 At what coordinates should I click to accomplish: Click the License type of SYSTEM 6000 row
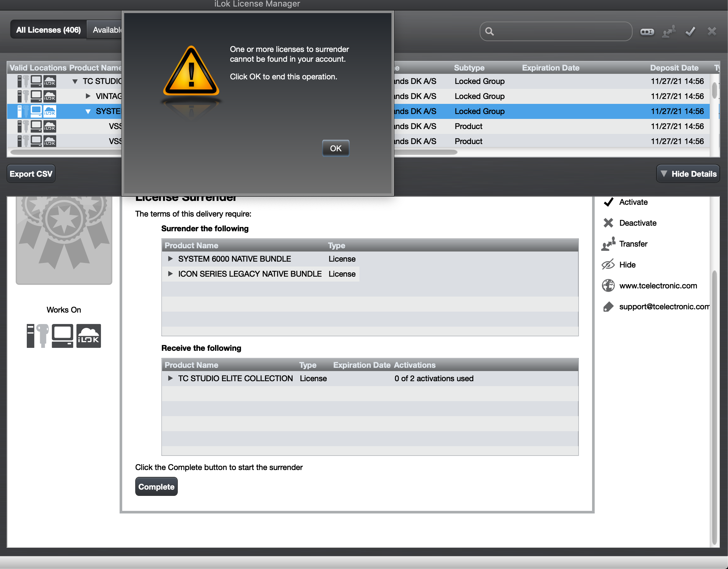(x=342, y=258)
